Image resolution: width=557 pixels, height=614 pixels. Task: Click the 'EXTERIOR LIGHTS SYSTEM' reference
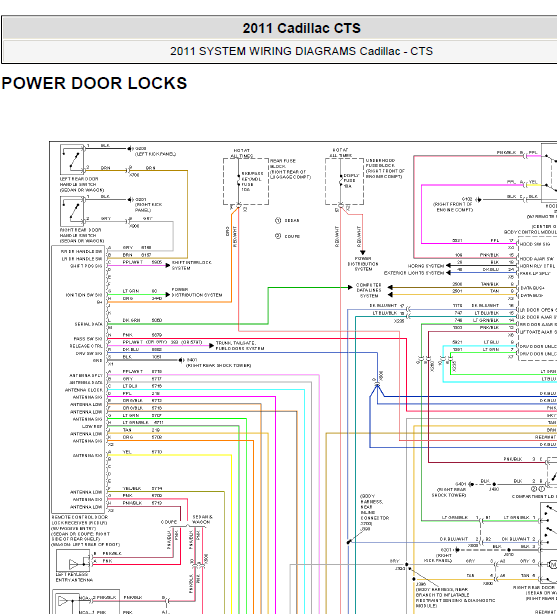[x=414, y=273]
